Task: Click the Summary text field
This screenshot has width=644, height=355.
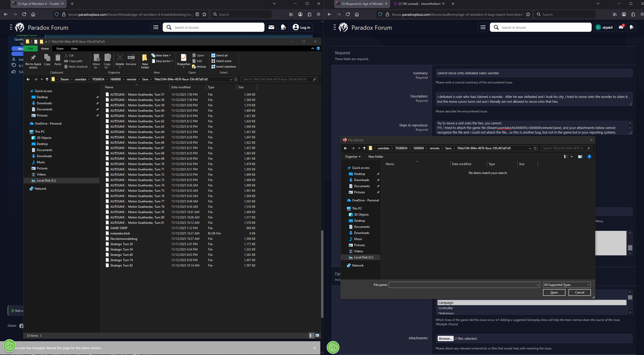Action: pos(534,73)
